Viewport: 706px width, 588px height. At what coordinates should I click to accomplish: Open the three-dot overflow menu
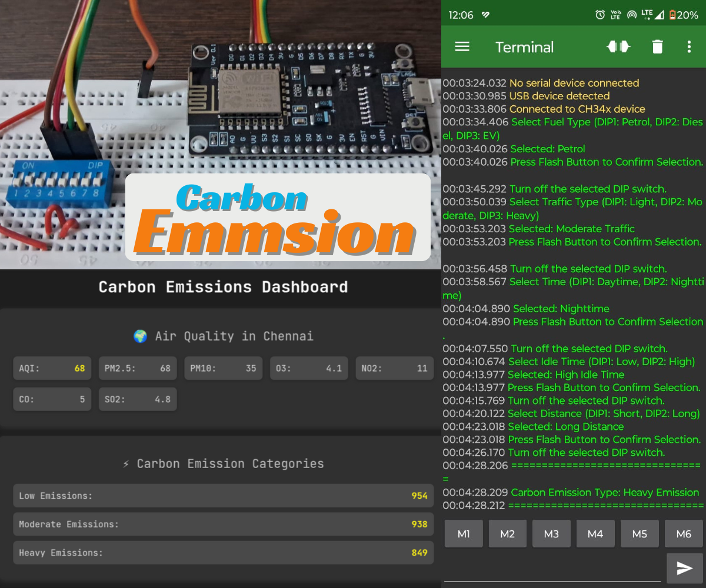(689, 46)
